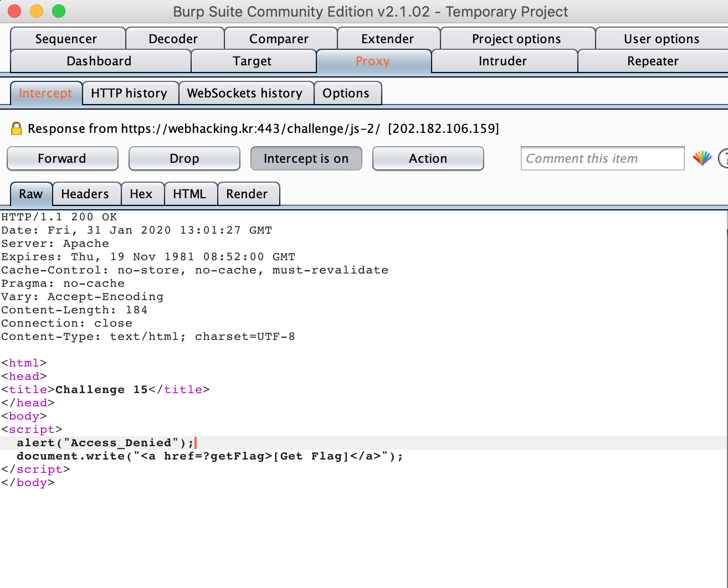Click the Challenge 15 title text

[x=101, y=390]
